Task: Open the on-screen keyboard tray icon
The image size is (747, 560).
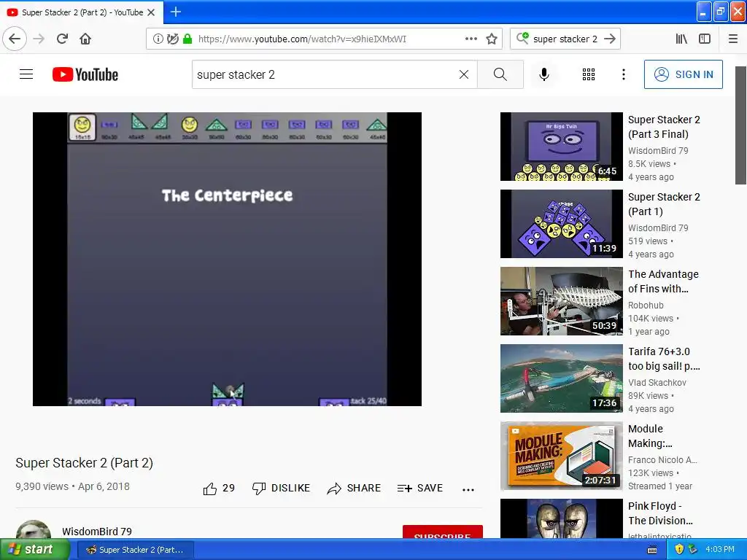Action: 652,550
